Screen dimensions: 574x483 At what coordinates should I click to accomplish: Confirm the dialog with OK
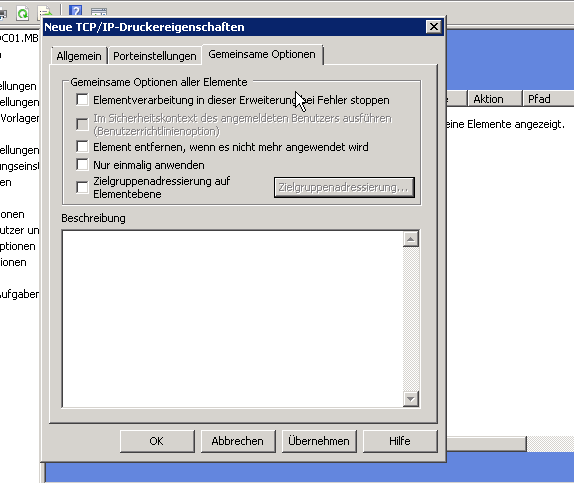(x=157, y=441)
